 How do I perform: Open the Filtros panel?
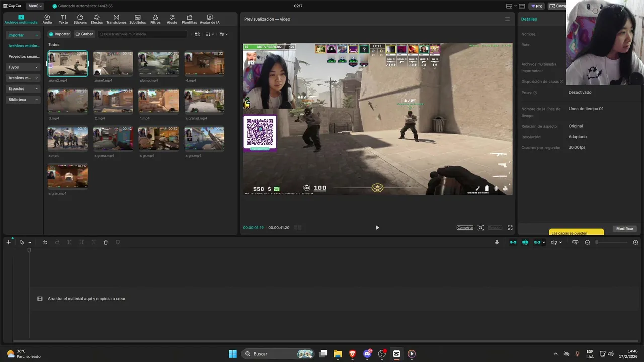click(x=155, y=19)
